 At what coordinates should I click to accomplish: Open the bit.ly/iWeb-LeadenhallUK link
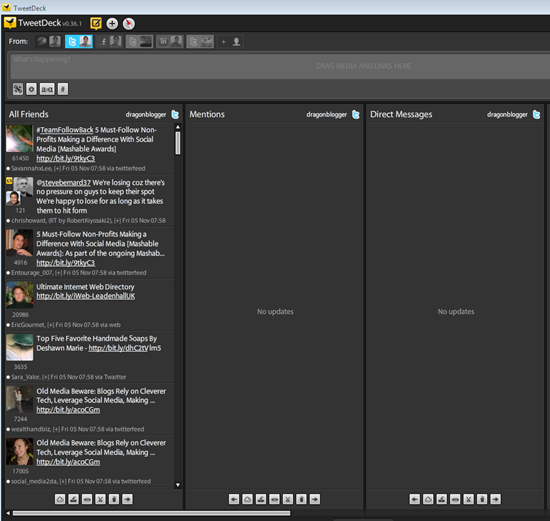click(x=86, y=296)
